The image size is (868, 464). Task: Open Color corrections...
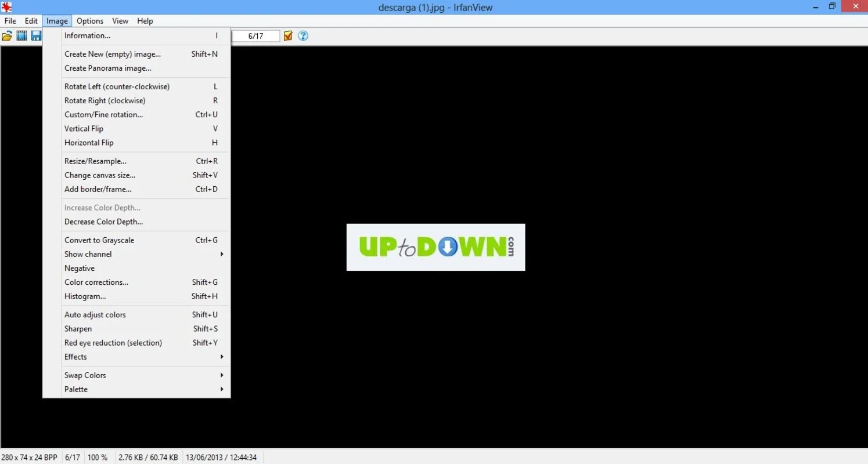[136, 282]
